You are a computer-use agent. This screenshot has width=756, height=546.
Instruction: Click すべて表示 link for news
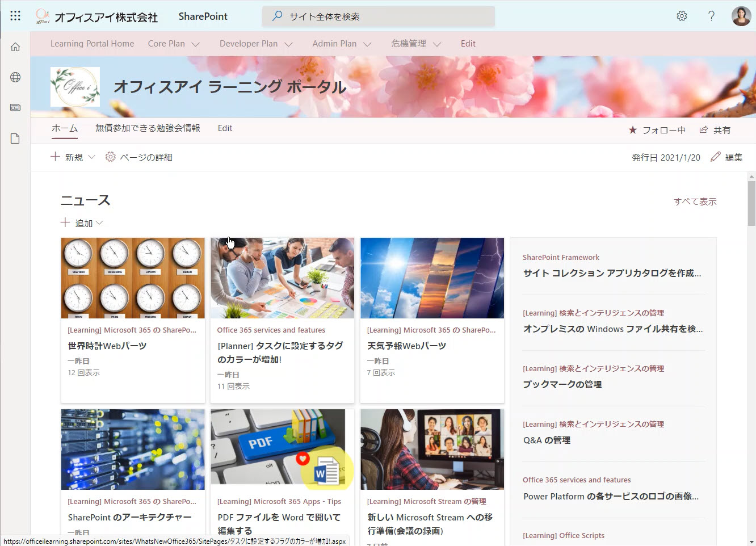(695, 201)
